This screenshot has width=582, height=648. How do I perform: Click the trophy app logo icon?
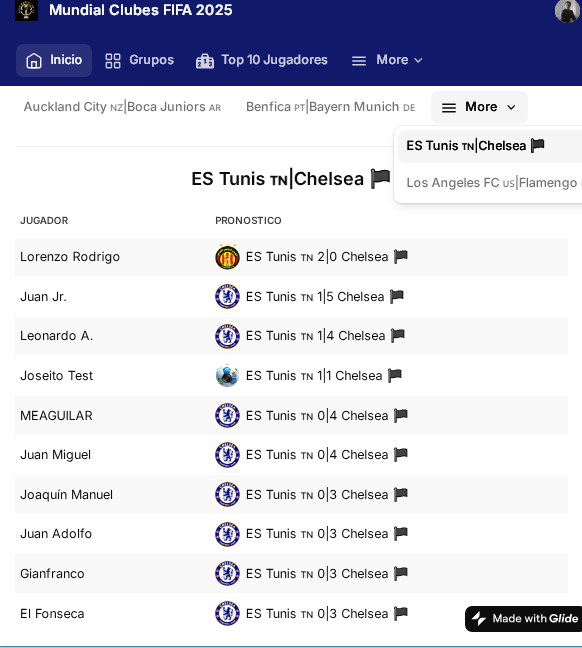coord(26,10)
